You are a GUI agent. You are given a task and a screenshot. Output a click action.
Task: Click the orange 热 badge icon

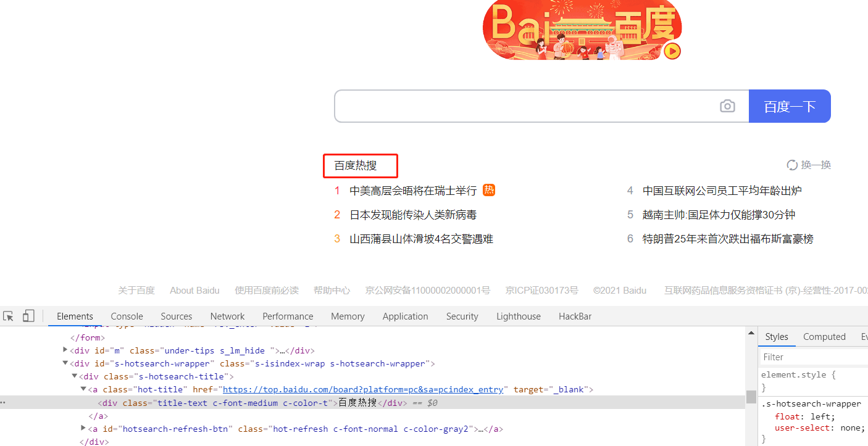489,190
